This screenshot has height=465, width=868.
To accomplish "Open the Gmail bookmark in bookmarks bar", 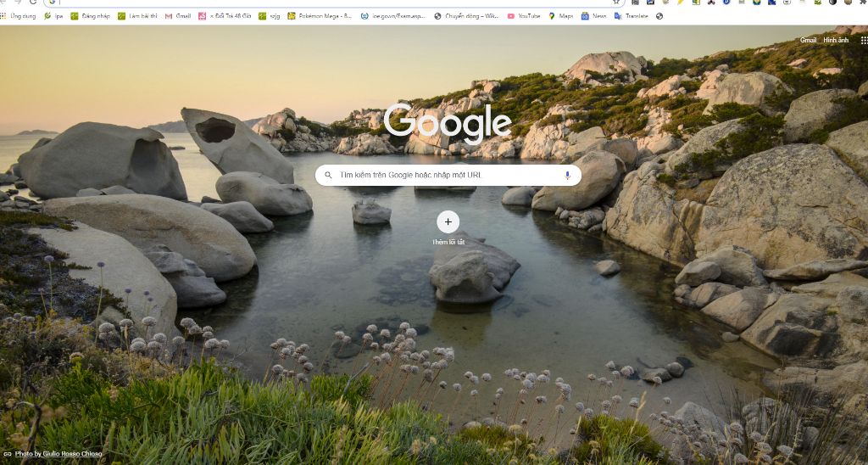I will click(178, 16).
